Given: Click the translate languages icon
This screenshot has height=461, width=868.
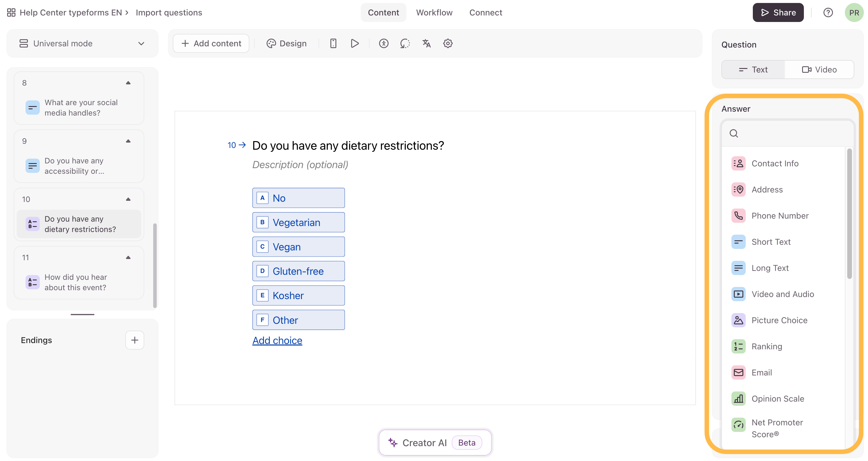Looking at the screenshot, I should tap(426, 43).
